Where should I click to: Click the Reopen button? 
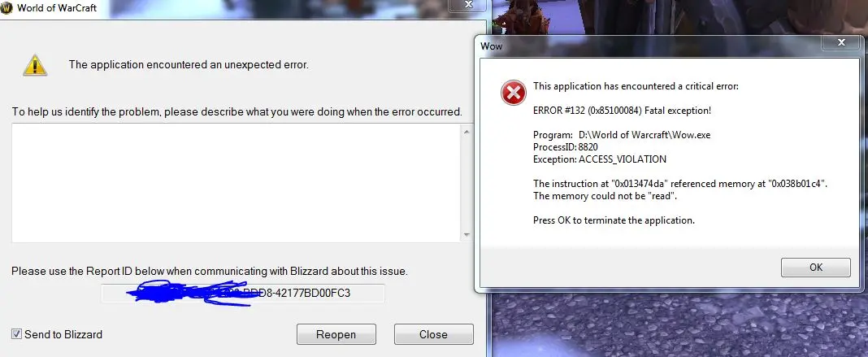[336, 334]
